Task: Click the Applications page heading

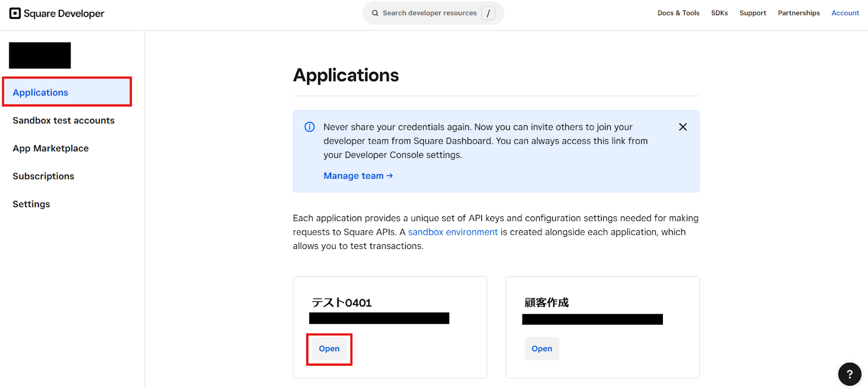Action: click(346, 75)
